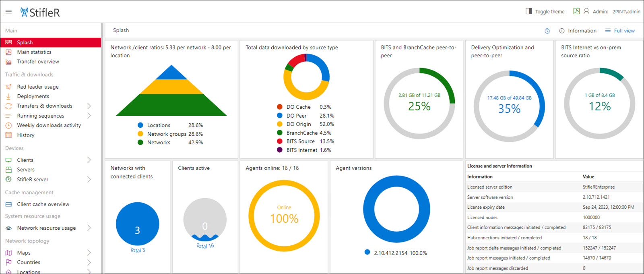Click the Weekly downloads activity clock icon
Image resolution: width=644 pixels, height=274 pixels.
(x=8, y=125)
